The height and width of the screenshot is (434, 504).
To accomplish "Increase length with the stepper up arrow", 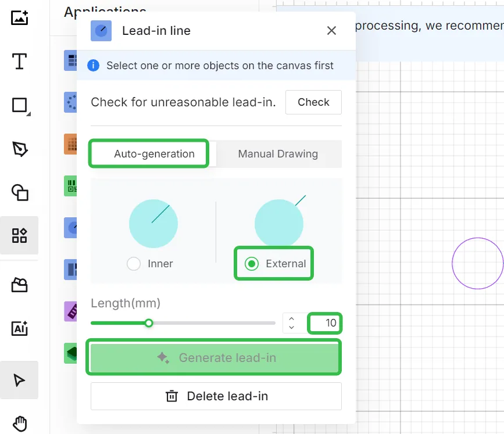I will (292, 319).
